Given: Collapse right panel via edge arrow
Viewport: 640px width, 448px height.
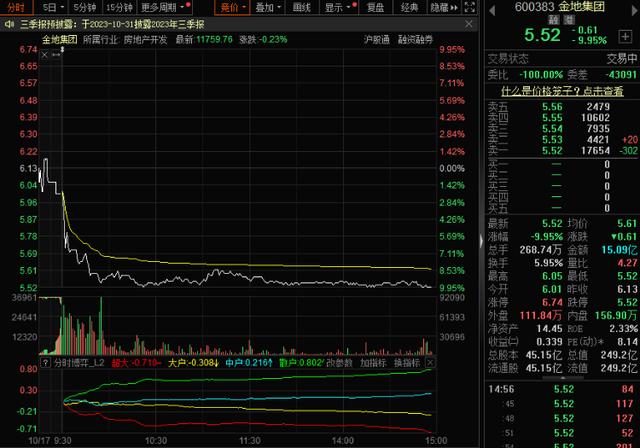Looking at the screenshot, I should pyautogui.click(x=482, y=241).
